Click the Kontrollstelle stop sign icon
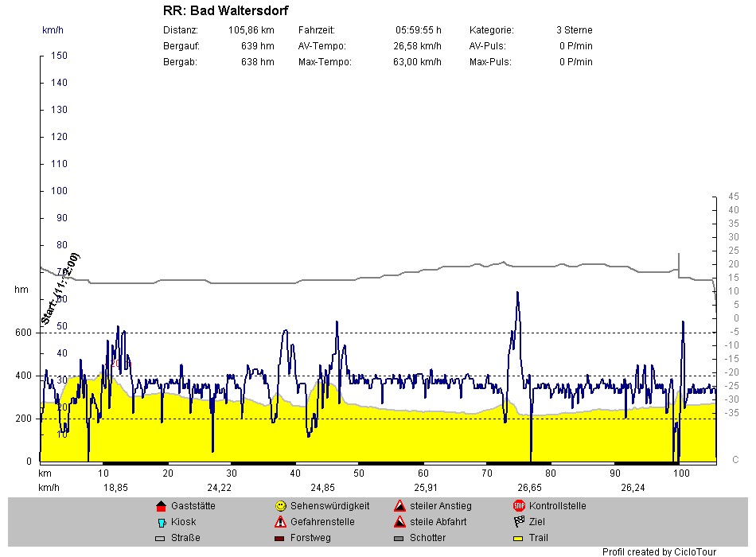The width and height of the screenshot is (756, 557). 519,506
